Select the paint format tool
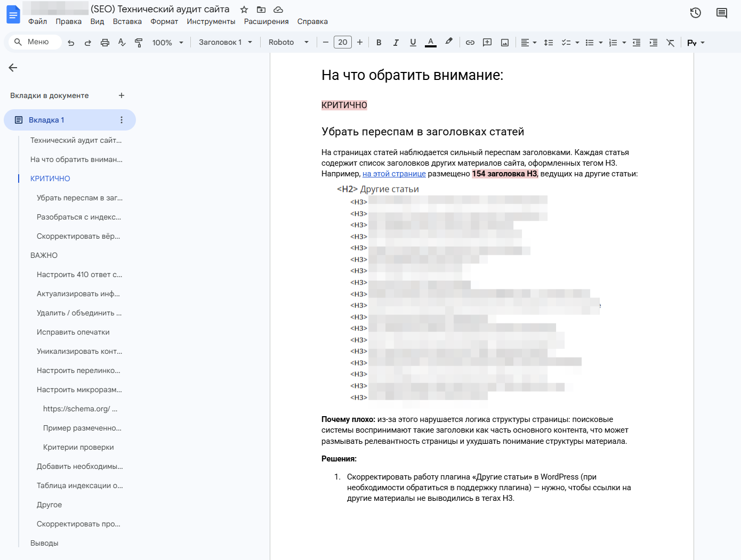 click(139, 43)
